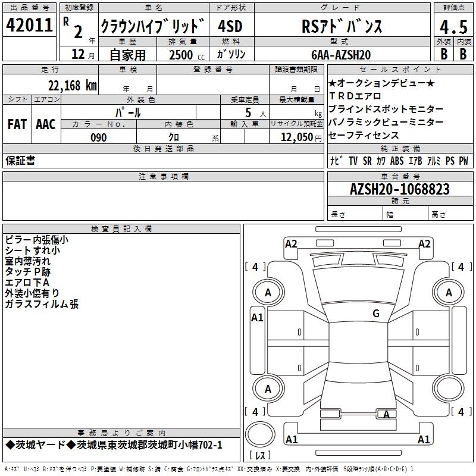Select TRDエアロ sales point
476x476 pixels.
point(355,96)
